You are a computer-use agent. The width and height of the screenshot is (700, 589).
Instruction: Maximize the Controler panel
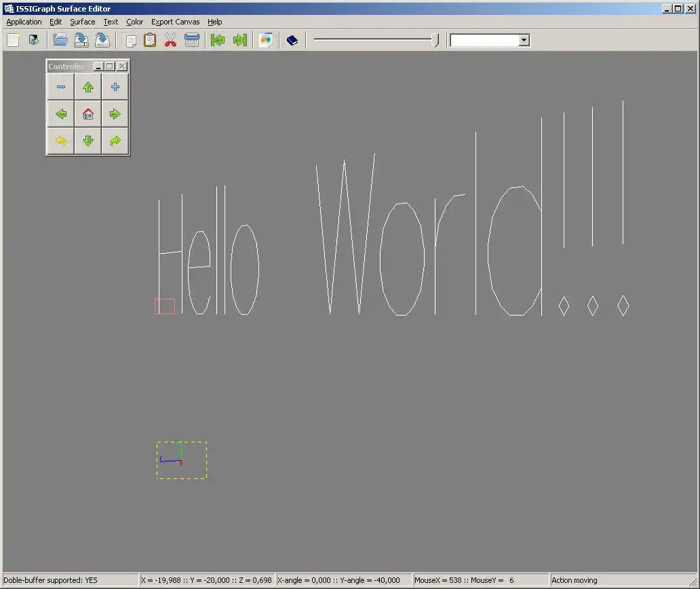coord(110,66)
